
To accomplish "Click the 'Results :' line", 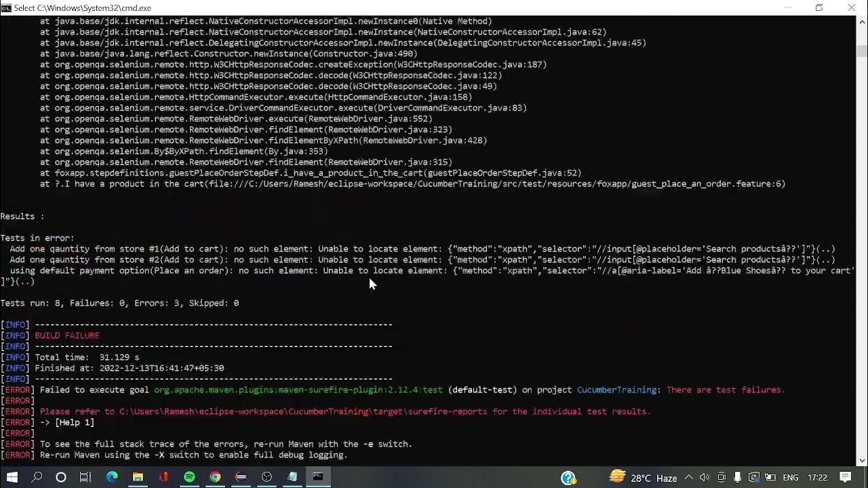I will 22,216.
